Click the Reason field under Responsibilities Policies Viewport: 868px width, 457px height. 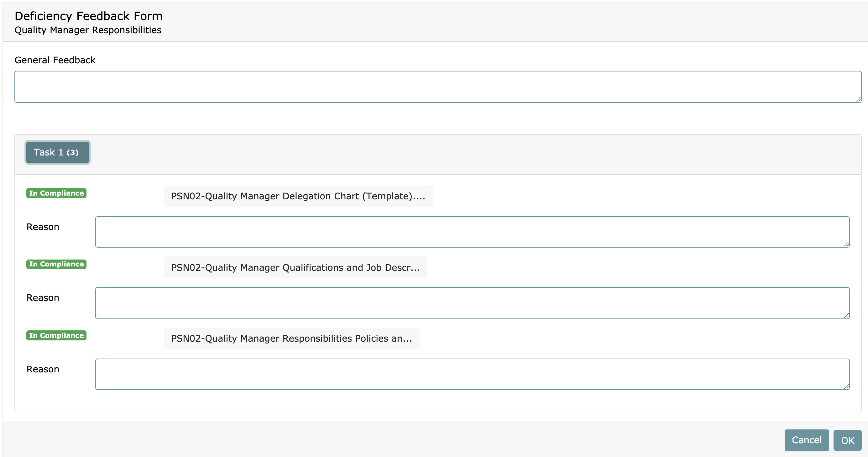[x=472, y=374]
